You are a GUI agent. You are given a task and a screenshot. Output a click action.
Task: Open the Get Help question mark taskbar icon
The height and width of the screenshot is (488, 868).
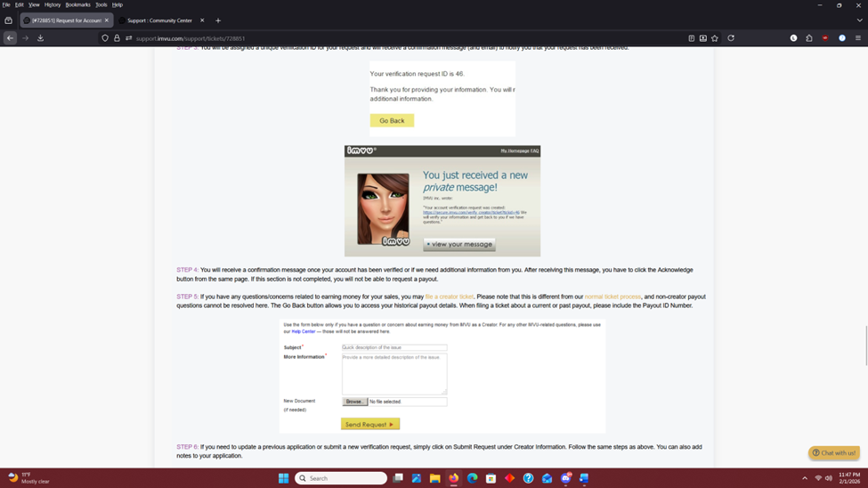pyautogui.click(x=528, y=478)
